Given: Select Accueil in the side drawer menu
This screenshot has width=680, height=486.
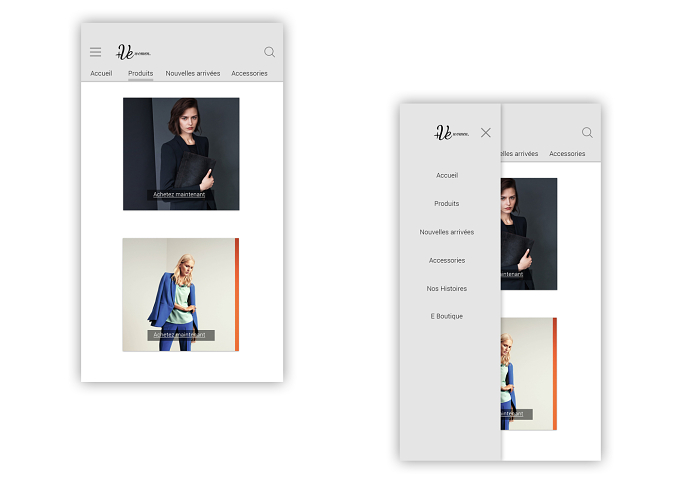Looking at the screenshot, I should coord(447,175).
